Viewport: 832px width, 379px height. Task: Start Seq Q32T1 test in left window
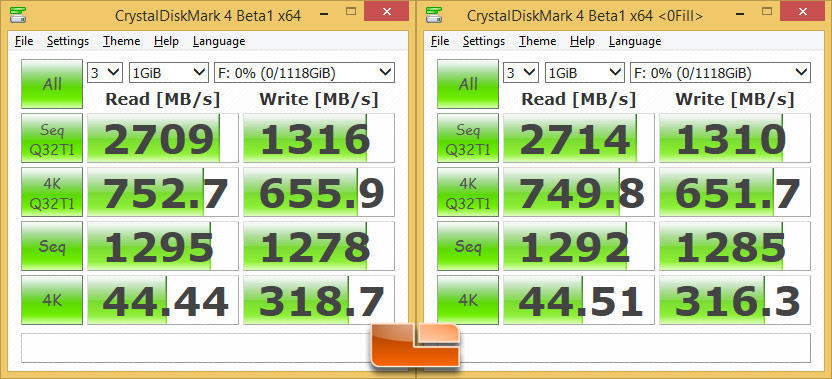52,138
